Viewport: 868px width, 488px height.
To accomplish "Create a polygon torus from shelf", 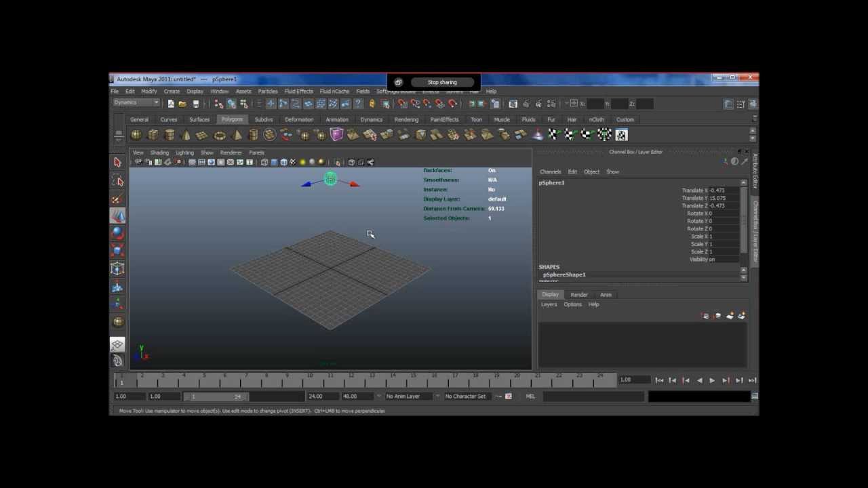I will (x=220, y=135).
